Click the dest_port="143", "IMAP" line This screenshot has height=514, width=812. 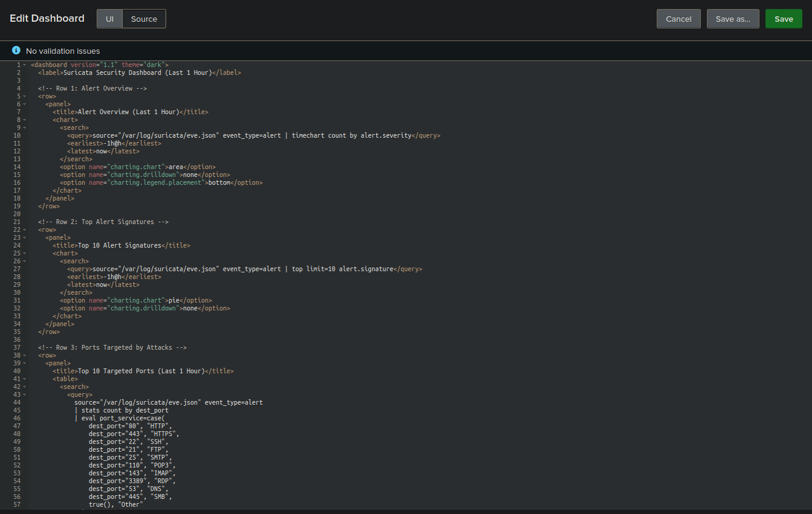[132, 473]
